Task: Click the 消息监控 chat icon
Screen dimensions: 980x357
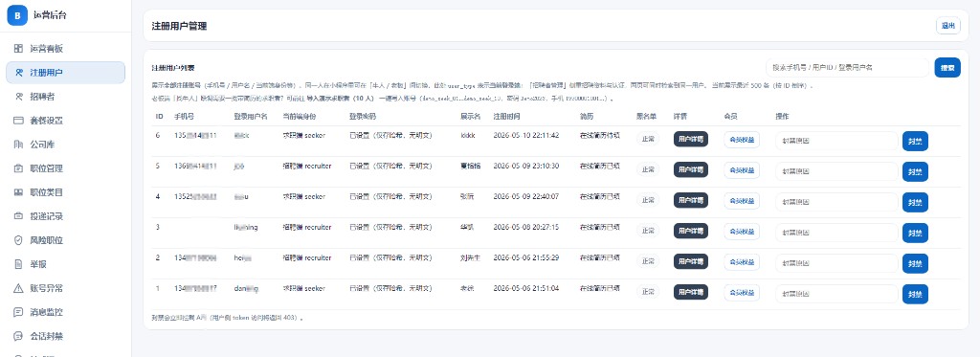Action: point(19,312)
